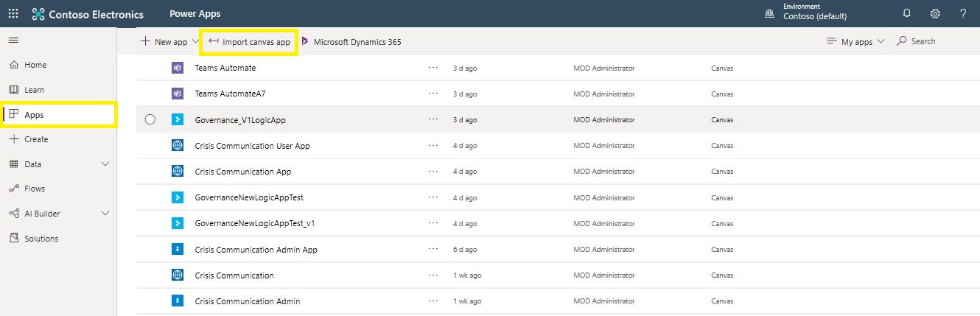
Task: Expand the Data navigation section
Action: pos(105,164)
